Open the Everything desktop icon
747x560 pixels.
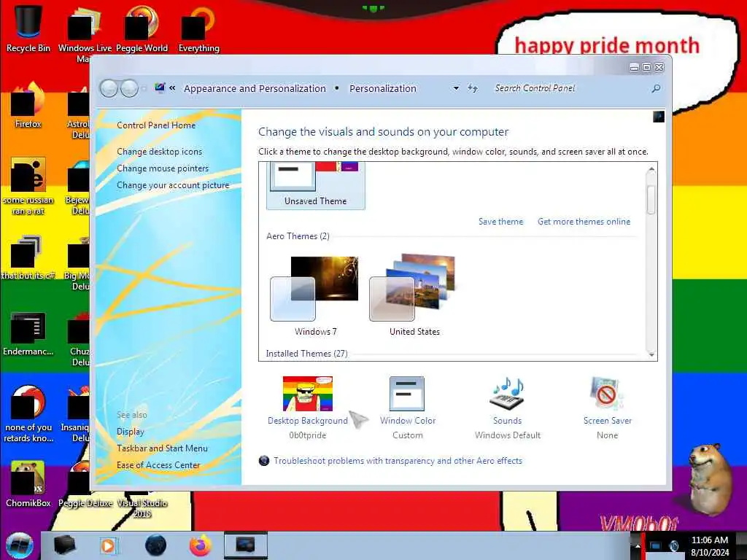coord(198,28)
